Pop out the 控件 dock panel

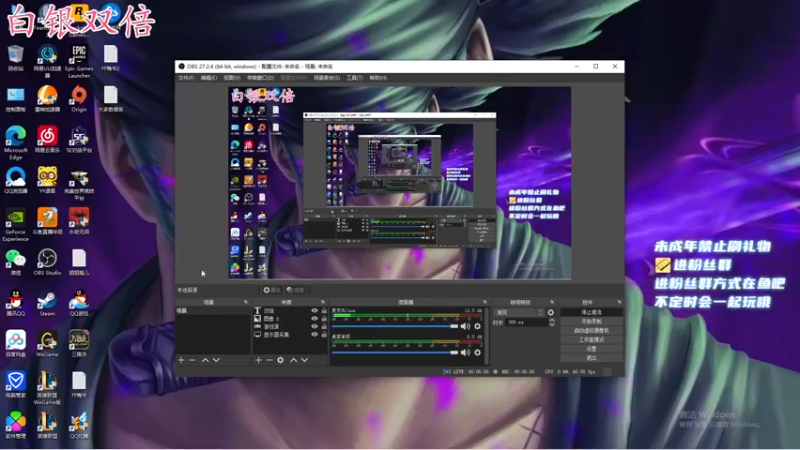click(x=619, y=302)
